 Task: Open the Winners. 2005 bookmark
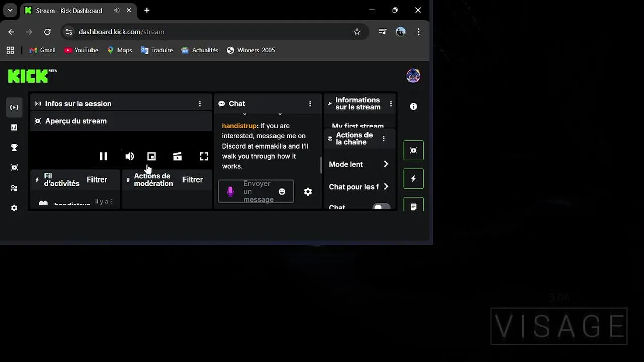(251, 50)
